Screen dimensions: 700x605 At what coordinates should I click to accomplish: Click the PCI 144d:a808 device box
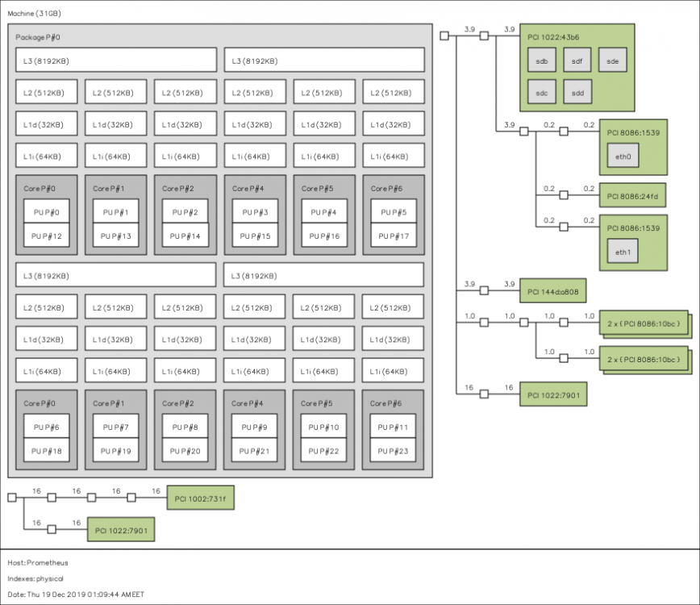[x=552, y=291]
